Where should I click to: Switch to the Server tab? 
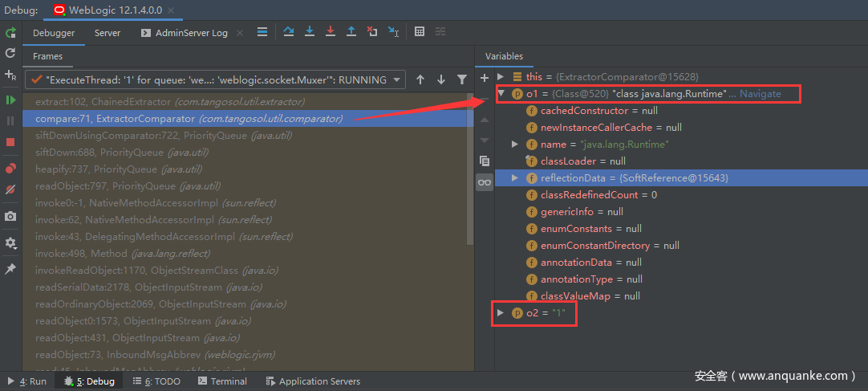(107, 33)
